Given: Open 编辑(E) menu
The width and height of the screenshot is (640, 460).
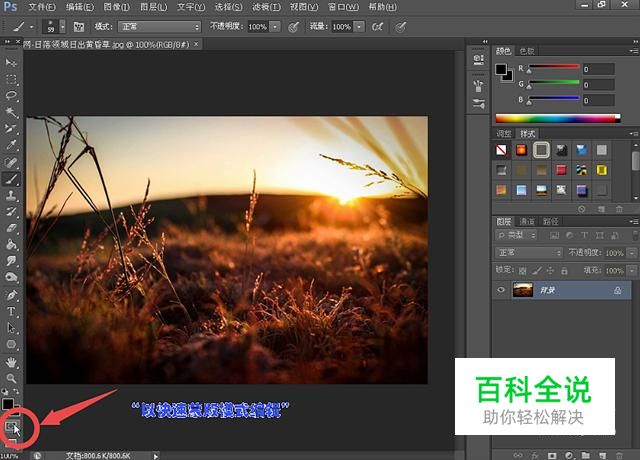Looking at the screenshot, I should [x=80, y=7].
